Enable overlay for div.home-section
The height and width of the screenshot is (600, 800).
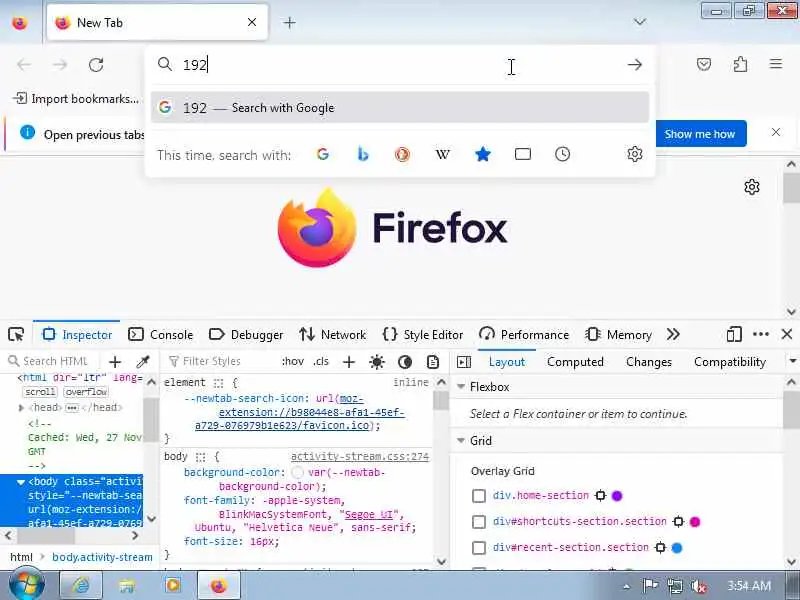[x=479, y=496]
